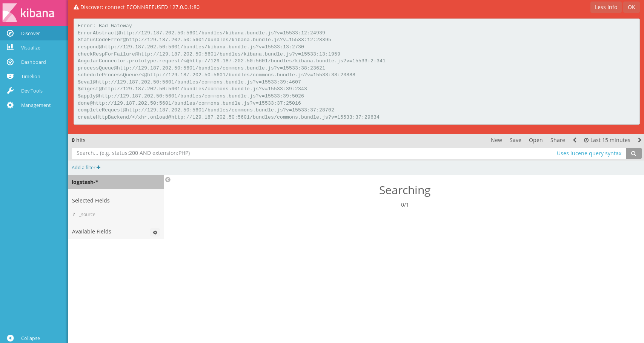Open the logstash-* index pattern selector
The height and width of the screenshot is (343, 644).
pos(85,182)
